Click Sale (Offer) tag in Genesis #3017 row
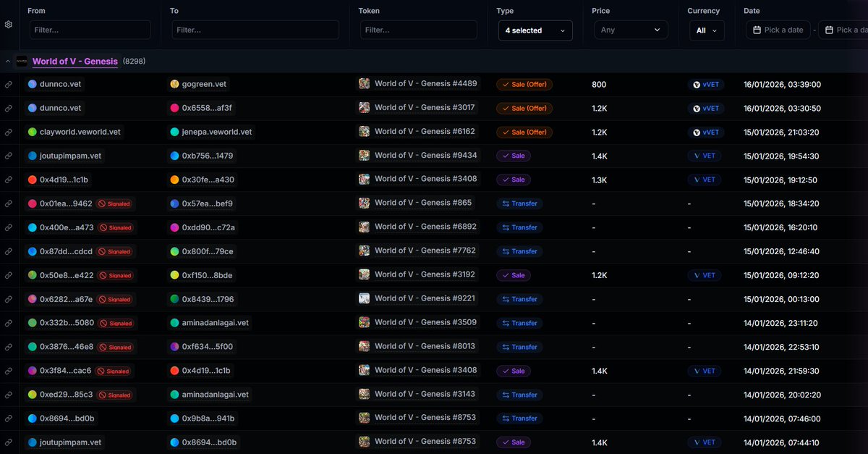The image size is (868, 454). (x=524, y=109)
